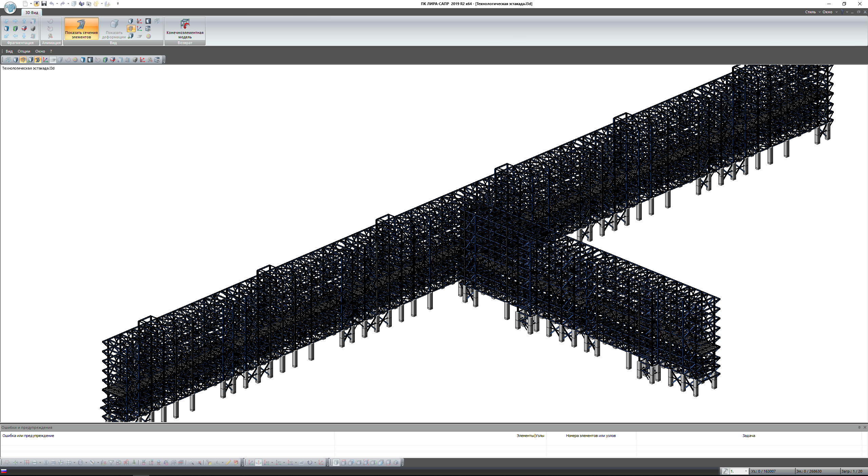Click the cube with settings gear icon

148,29
